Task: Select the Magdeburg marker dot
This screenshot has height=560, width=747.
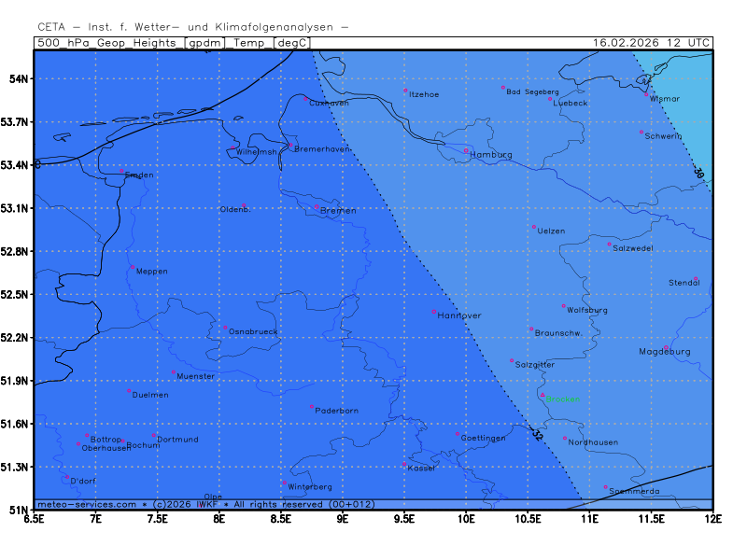Action: point(666,348)
